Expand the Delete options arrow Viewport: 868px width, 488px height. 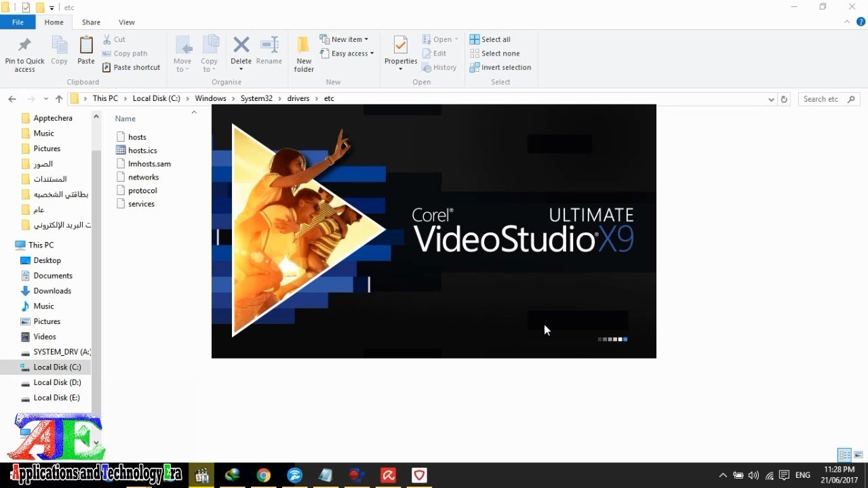click(241, 69)
